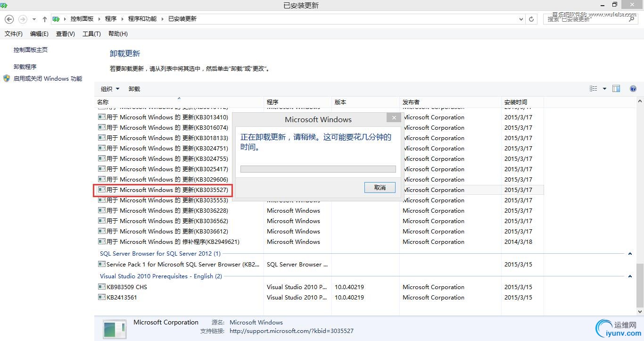This screenshot has width=644, height=341.
Task: Open 启用或关闭 Windows 功能 link
Action: click(x=48, y=79)
